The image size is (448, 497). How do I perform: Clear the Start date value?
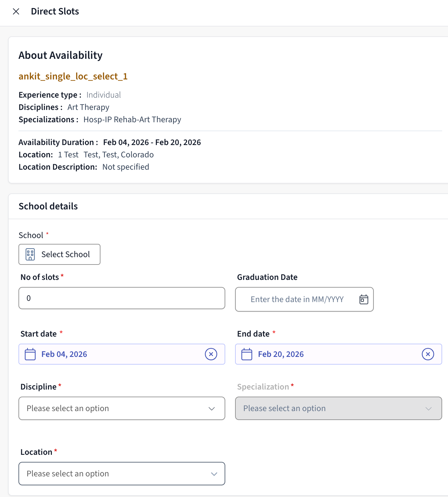tap(211, 354)
